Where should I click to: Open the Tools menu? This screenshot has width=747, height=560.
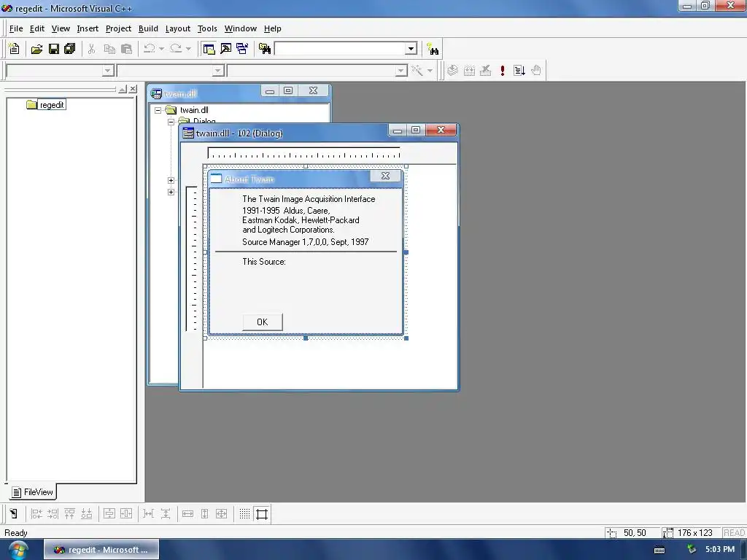[207, 28]
